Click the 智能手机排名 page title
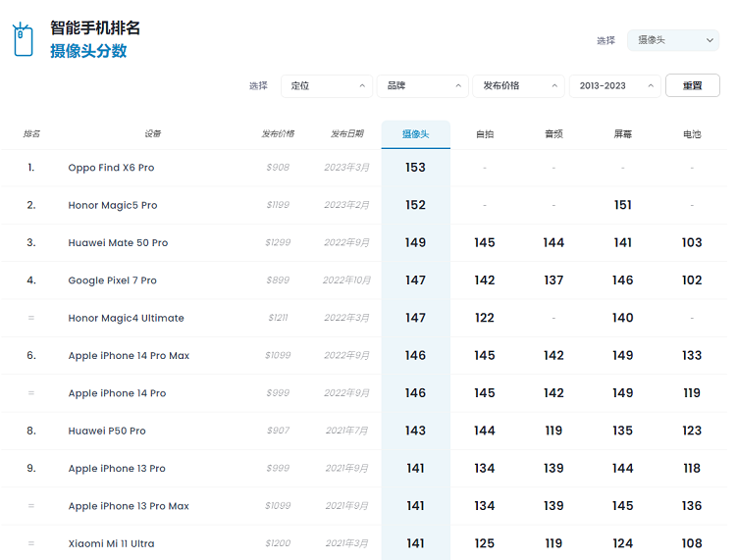This screenshot has height=560, width=736. coord(95,27)
